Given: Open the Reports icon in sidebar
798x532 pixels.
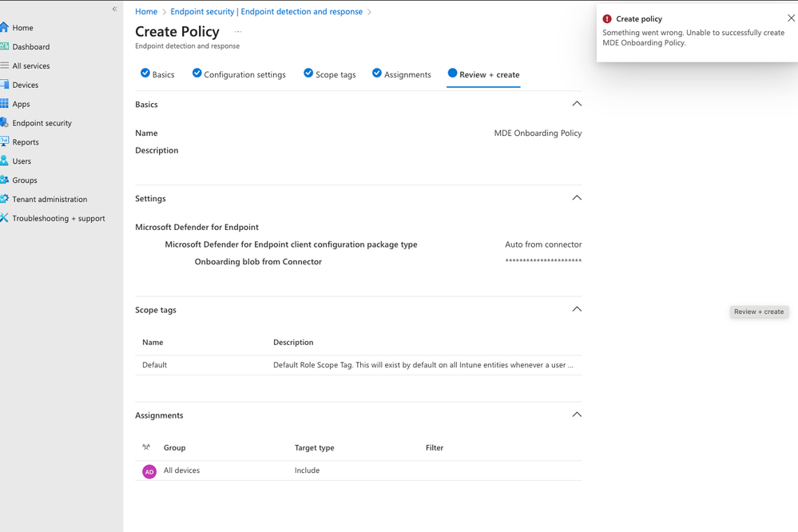Looking at the screenshot, I should click(x=4, y=141).
